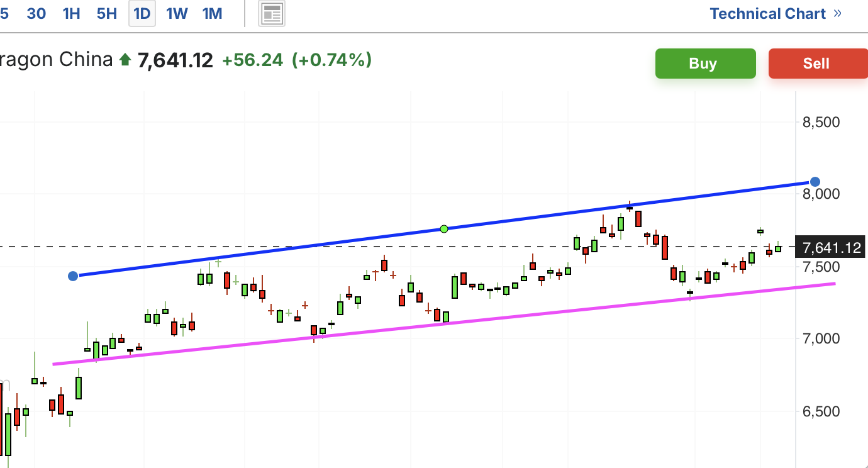Image resolution: width=868 pixels, height=468 pixels.
Task: Select the green midpoint handle on blue trendline
Action: pyautogui.click(x=444, y=228)
